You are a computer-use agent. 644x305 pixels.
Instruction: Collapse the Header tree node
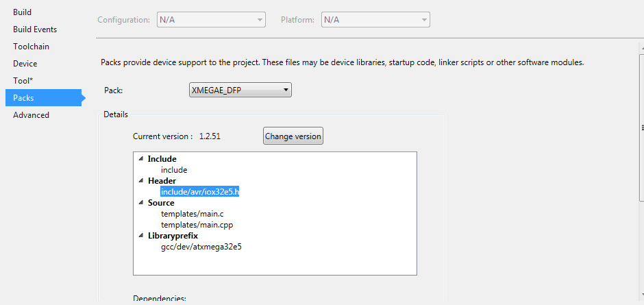[x=140, y=181]
